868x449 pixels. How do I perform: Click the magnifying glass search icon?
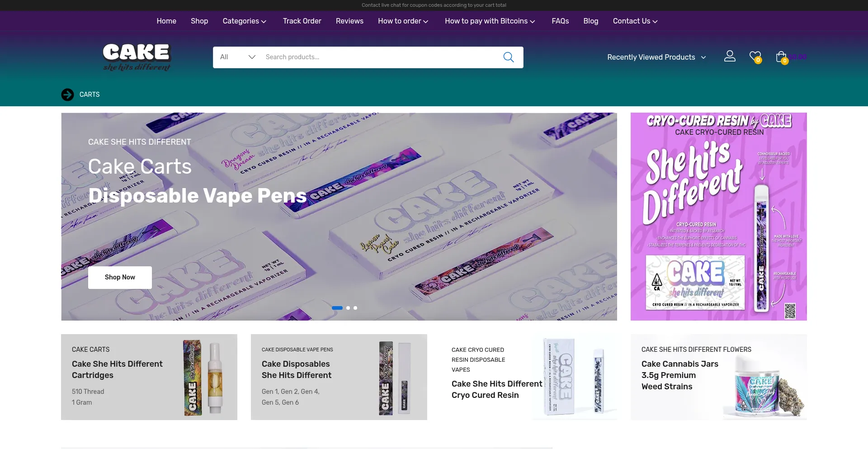tap(508, 57)
